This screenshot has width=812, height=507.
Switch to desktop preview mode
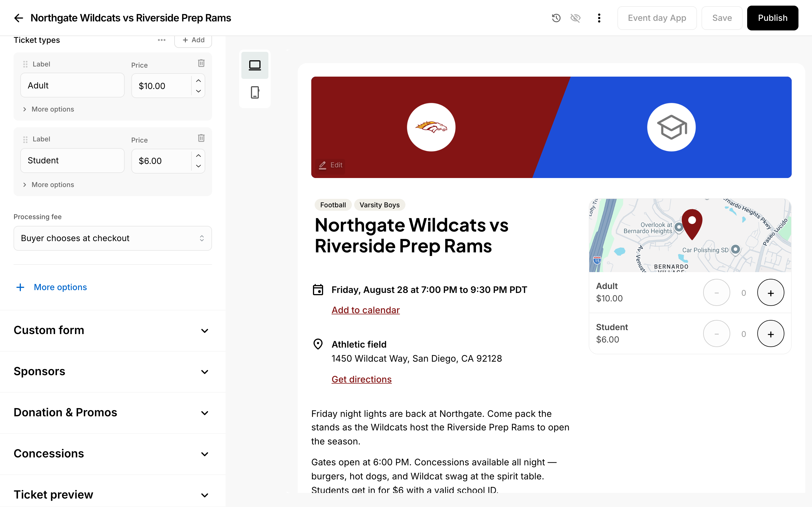coord(255,65)
